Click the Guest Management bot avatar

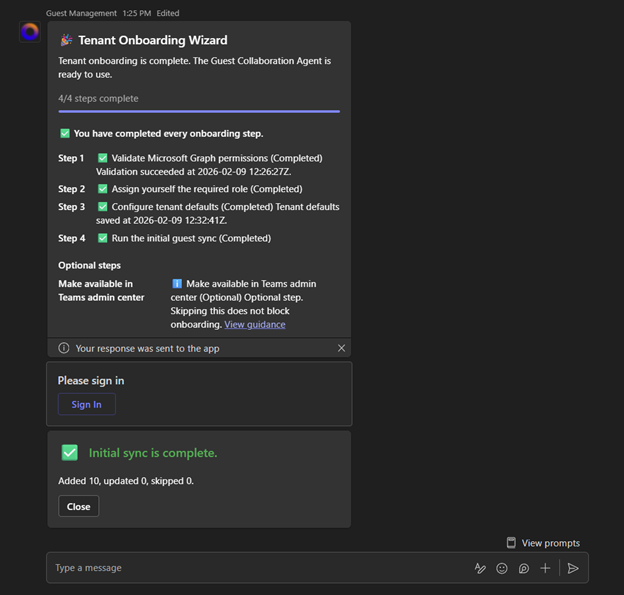(30, 32)
